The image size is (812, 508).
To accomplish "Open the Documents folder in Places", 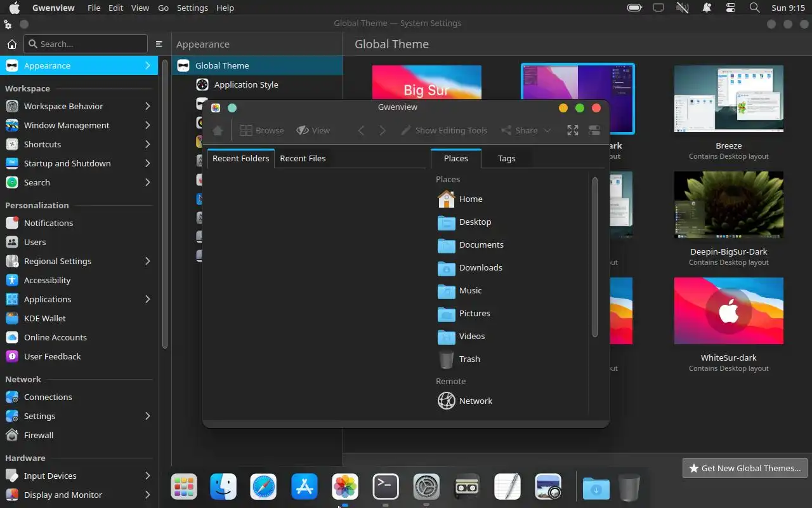I will (x=470, y=244).
